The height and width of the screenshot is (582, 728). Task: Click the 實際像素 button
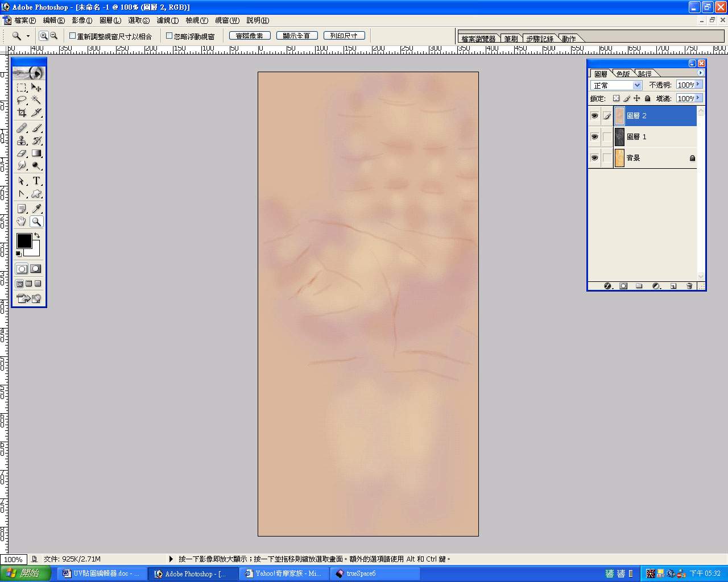[250, 36]
